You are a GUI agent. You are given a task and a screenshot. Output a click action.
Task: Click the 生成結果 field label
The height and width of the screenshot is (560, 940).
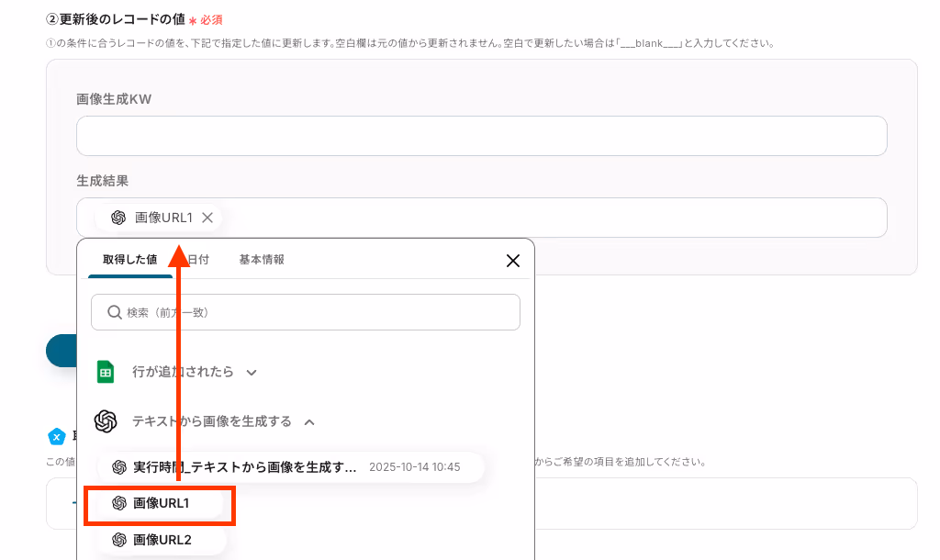(103, 181)
